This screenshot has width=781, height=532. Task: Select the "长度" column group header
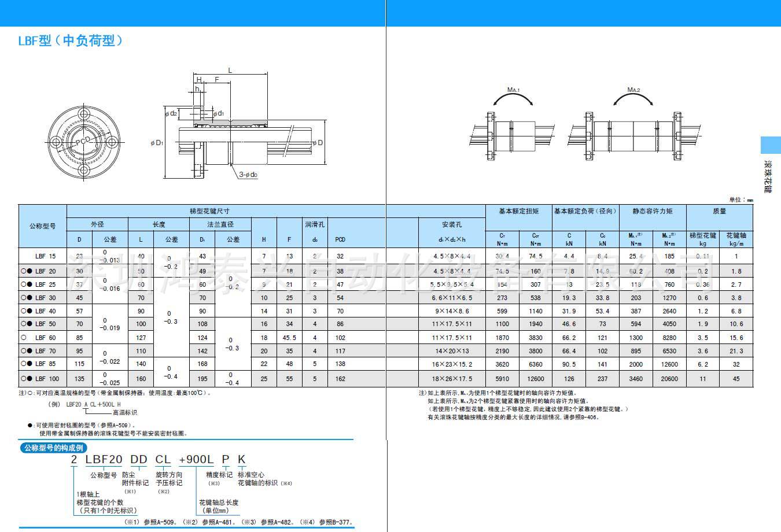coord(159,224)
